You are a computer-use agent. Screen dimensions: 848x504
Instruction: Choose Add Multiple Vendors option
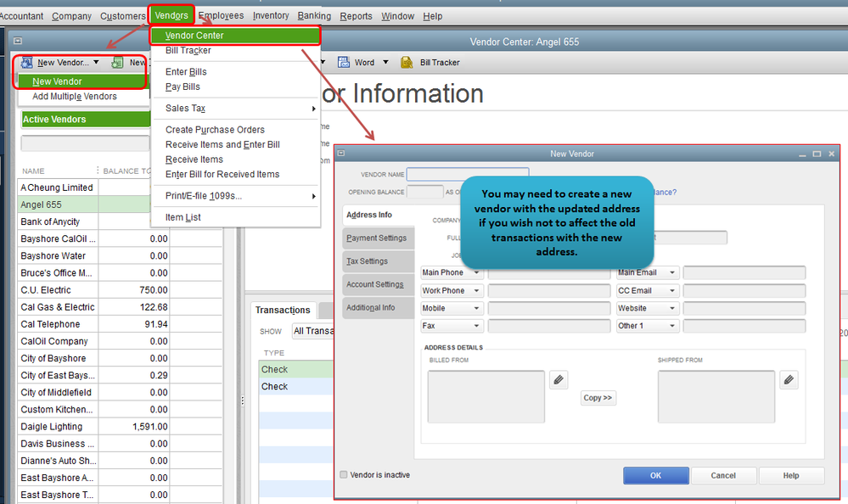point(75,96)
